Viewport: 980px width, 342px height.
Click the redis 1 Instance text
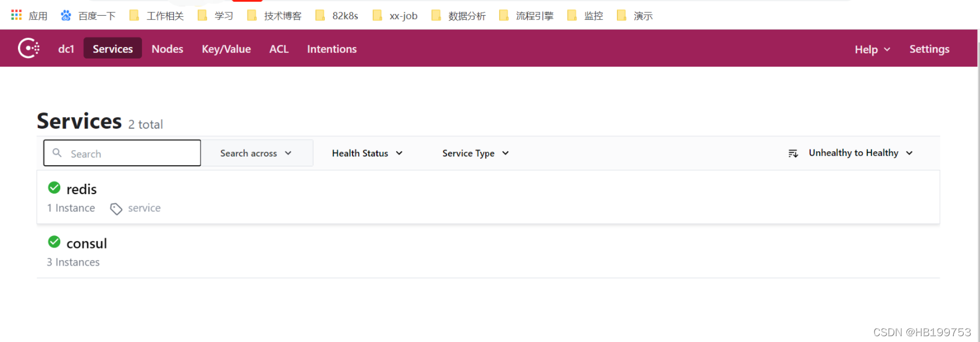tap(71, 208)
